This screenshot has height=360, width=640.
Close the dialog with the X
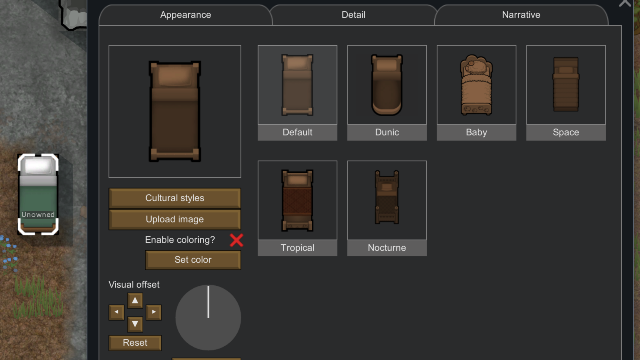click(x=625, y=3)
